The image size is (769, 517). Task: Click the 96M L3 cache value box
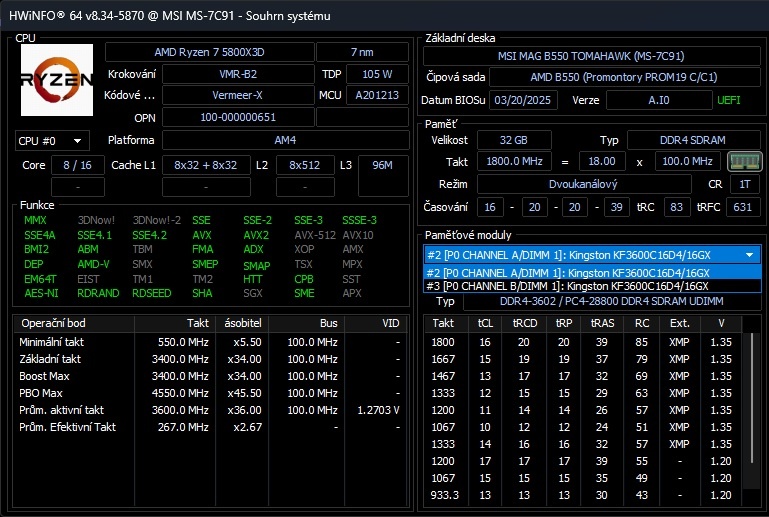click(382, 165)
